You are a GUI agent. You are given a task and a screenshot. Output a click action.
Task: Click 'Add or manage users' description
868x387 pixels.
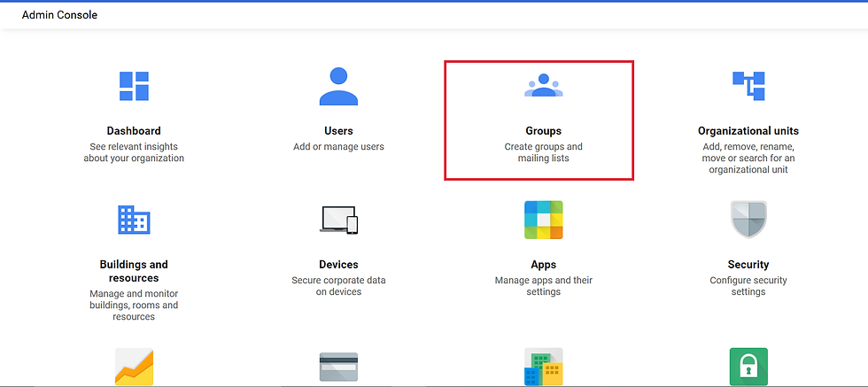[338, 147]
